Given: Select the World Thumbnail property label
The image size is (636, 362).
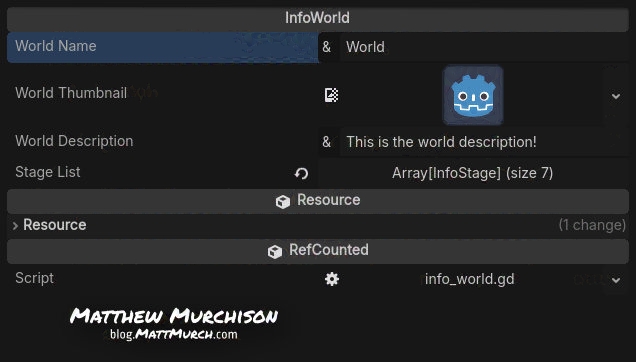Looking at the screenshot, I should point(71,93).
